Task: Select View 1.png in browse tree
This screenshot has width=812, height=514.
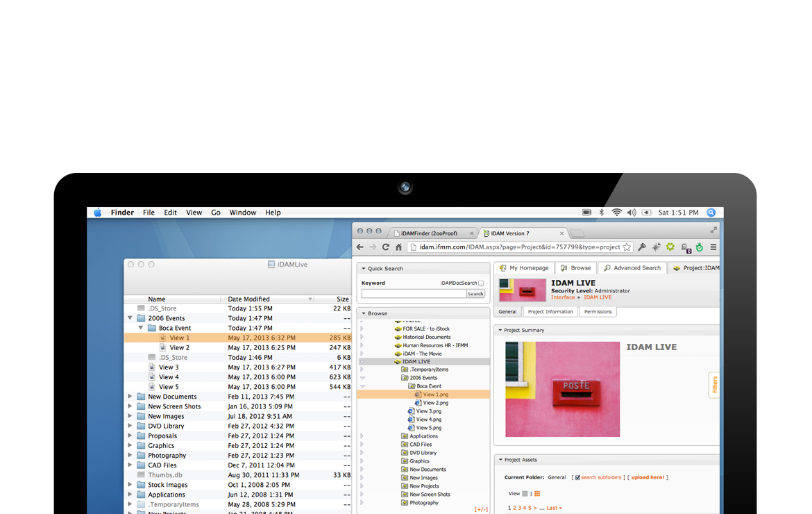Action: (x=436, y=395)
